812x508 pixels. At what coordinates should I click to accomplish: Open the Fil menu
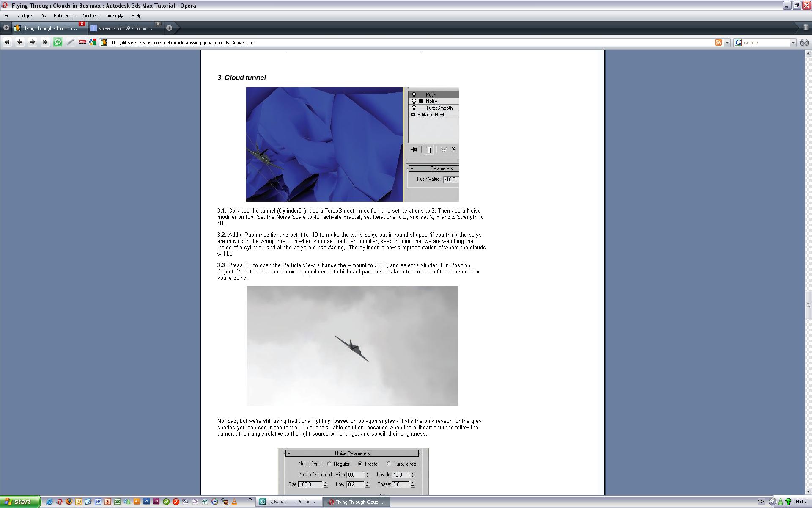tap(6, 16)
